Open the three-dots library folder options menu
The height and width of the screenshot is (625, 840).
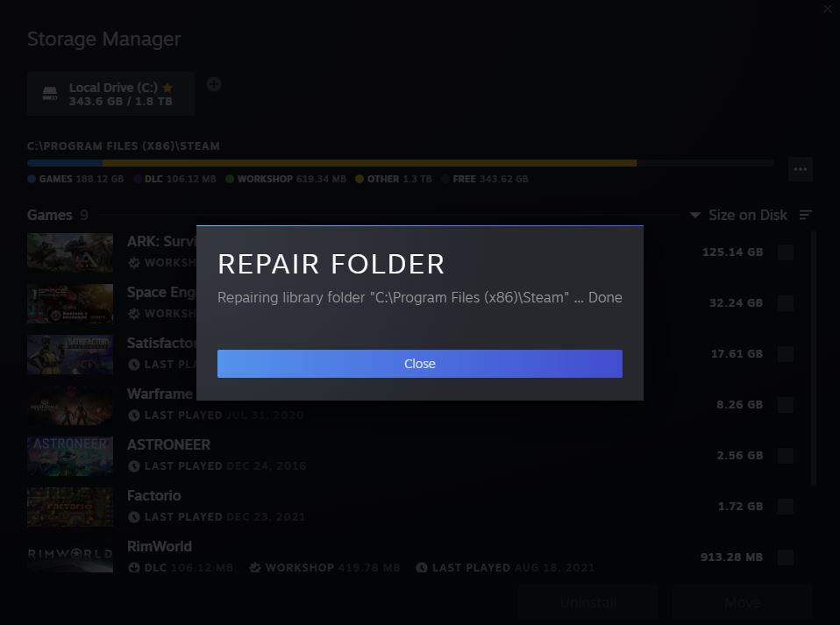[x=800, y=168]
